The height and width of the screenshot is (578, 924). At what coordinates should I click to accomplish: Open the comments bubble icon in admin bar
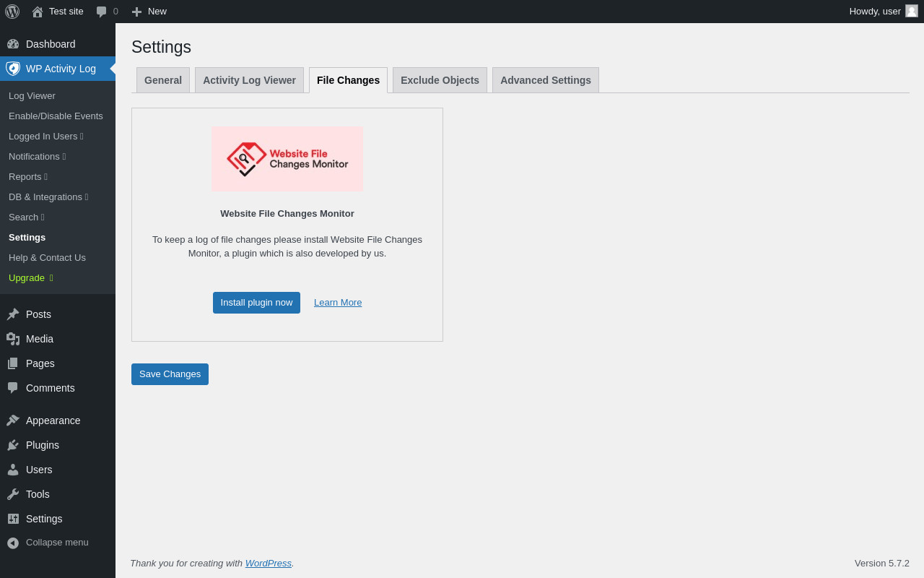click(101, 12)
